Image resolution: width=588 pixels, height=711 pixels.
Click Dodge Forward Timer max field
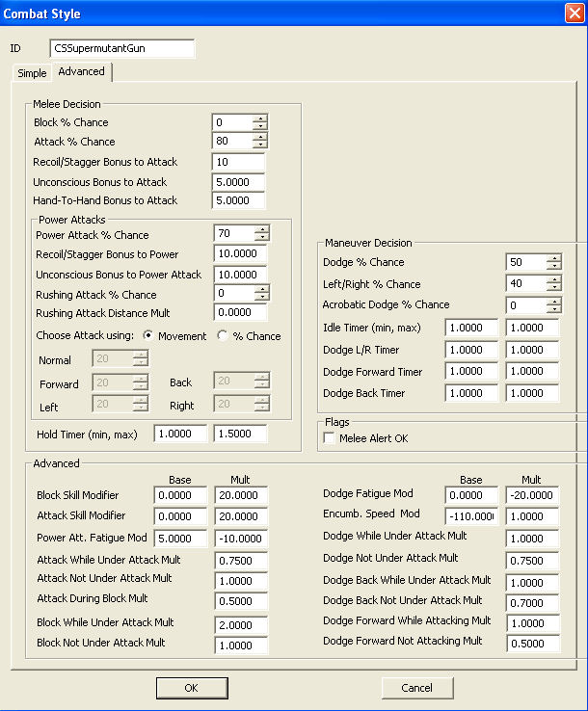click(533, 371)
